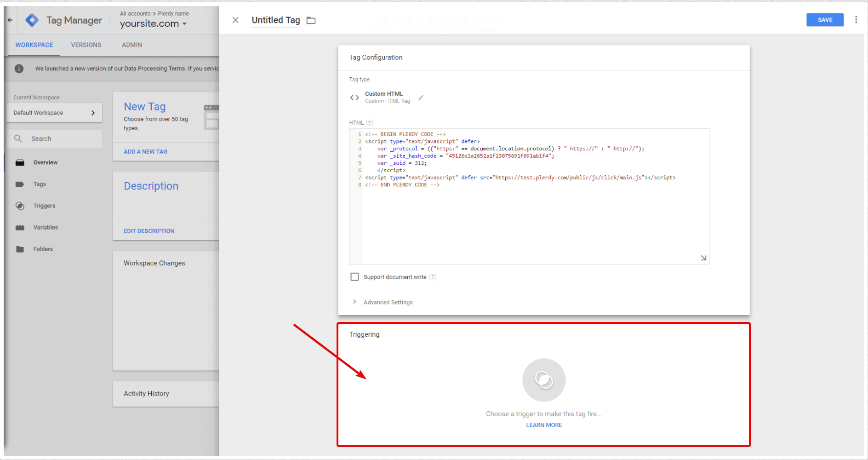The height and width of the screenshot is (460, 868).
Task: Select Tags in the sidebar
Action: [40, 184]
